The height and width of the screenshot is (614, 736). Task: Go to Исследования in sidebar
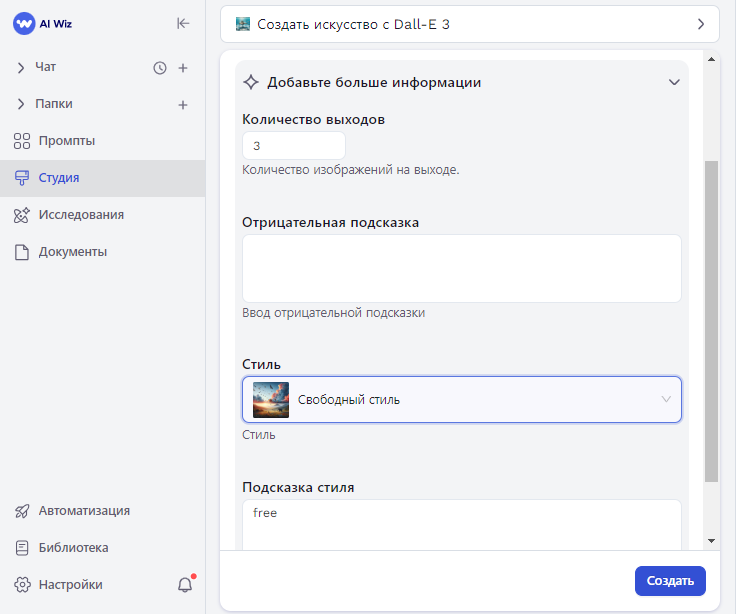click(80, 215)
